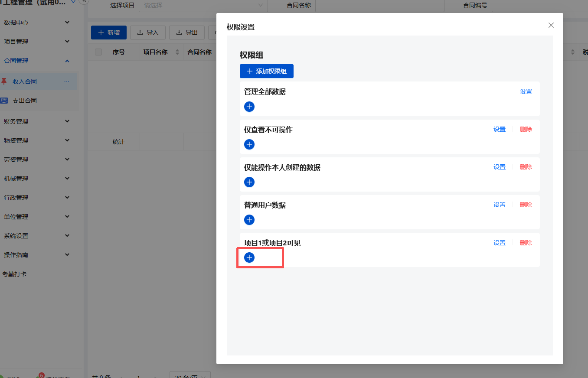588x378 pixels.
Task: Delete the 普通用户数据 permission group
Action: [526, 205]
